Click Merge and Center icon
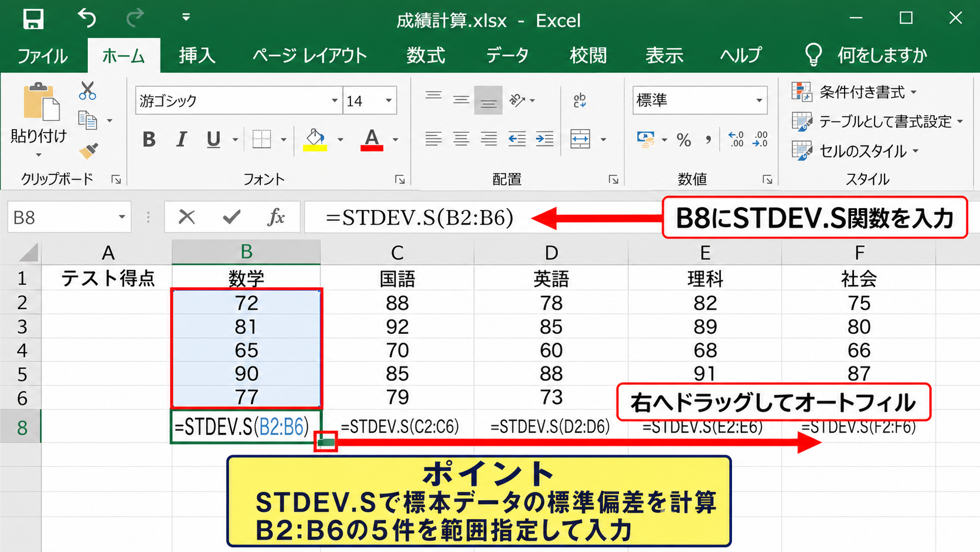The height and width of the screenshot is (552, 980). (580, 139)
